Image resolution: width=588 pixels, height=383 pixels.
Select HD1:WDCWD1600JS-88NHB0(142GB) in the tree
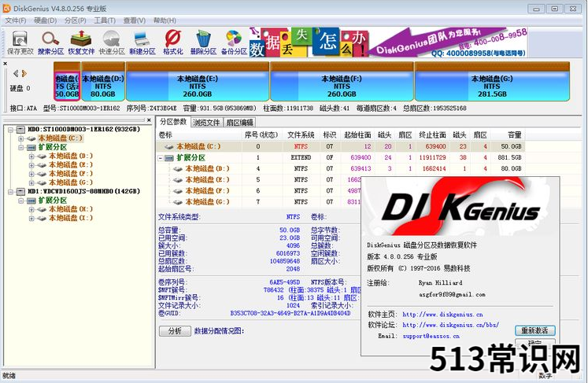coord(84,192)
